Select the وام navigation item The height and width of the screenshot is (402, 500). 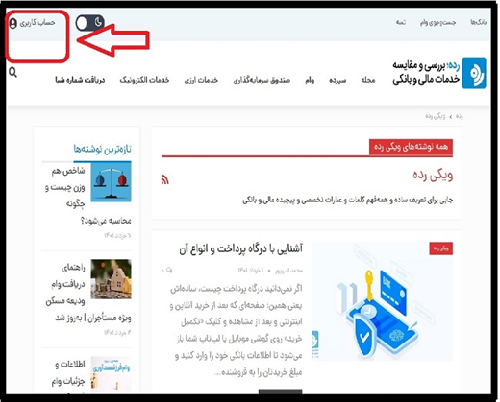pyautogui.click(x=309, y=80)
